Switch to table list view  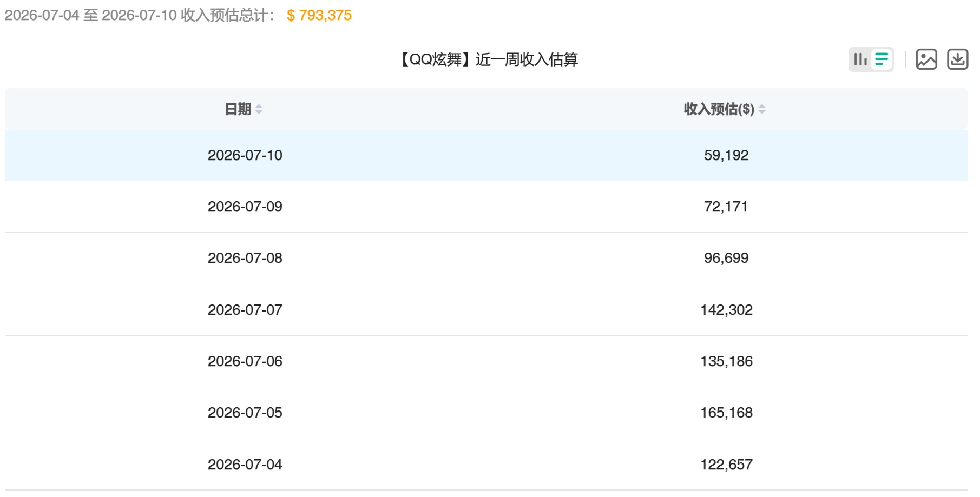[882, 59]
